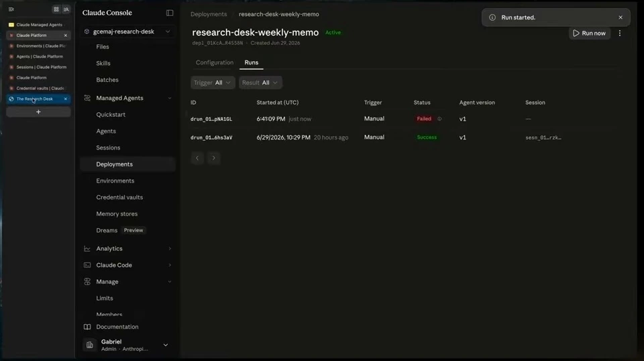644x361 pixels.
Task: Open Sessions in the sidebar
Action: coord(108,148)
